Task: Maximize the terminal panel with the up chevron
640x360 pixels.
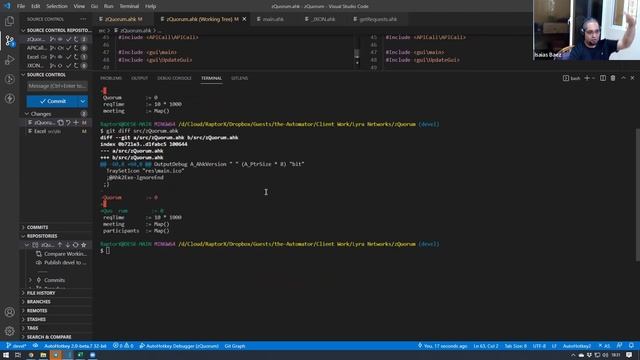Action: pyautogui.click(x=623, y=78)
